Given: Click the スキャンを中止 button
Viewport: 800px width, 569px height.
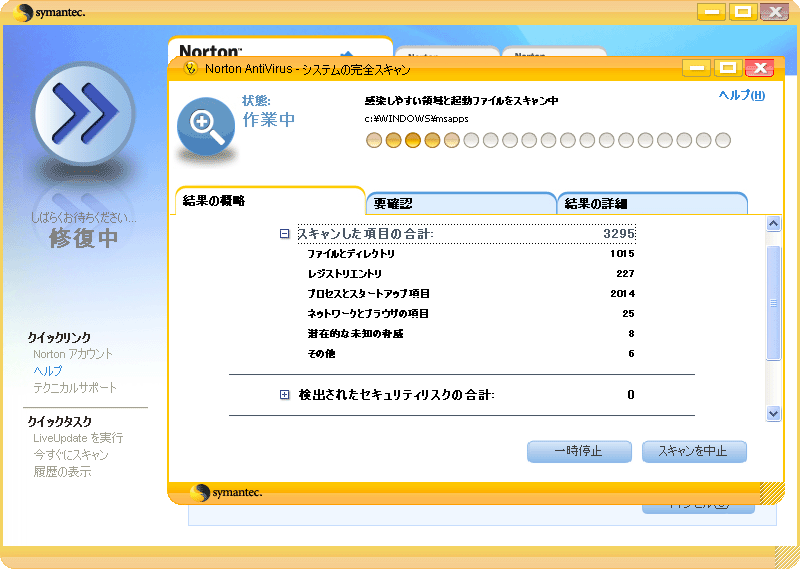Looking at the screenshot, I should click(x=694, y=452).
